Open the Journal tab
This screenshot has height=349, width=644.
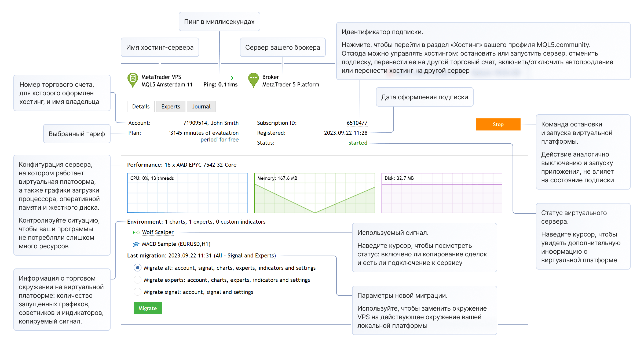coord(201,107)
